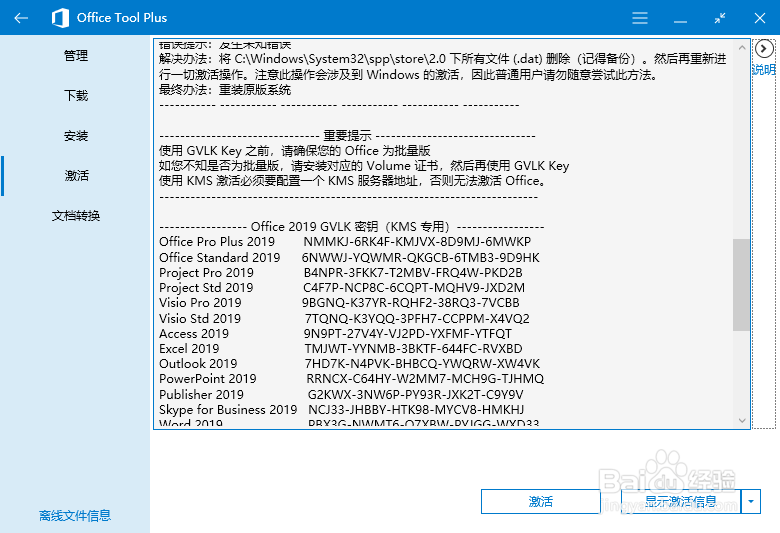The height and width of the screenshot is (533, 780).
Task: Click the Visio Pro 2019 key row
Action: tap(339, 303)
